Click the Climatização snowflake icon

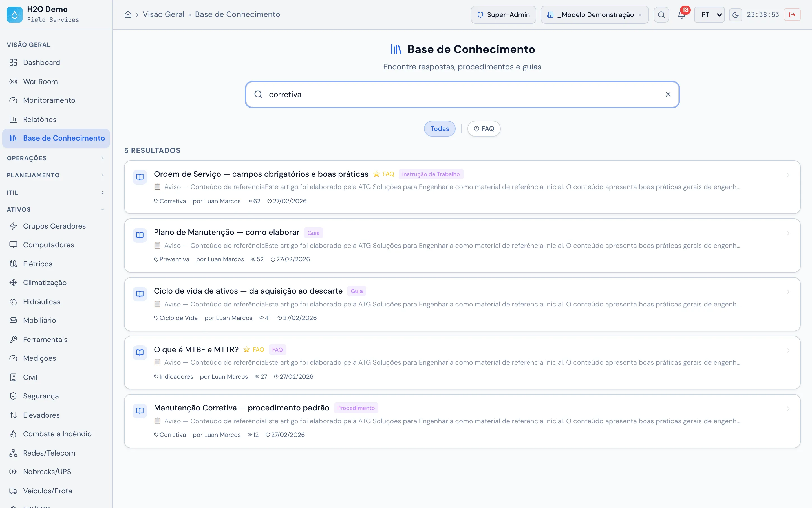point(13,283)
